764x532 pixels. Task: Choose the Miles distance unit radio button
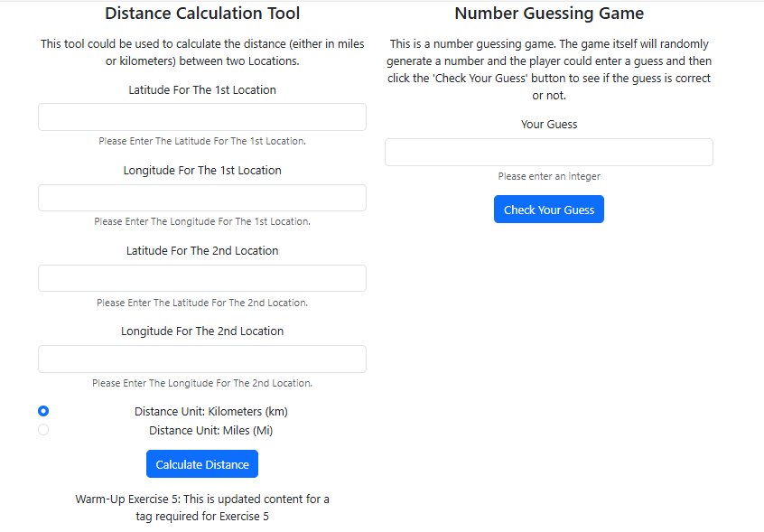point(43,430)
